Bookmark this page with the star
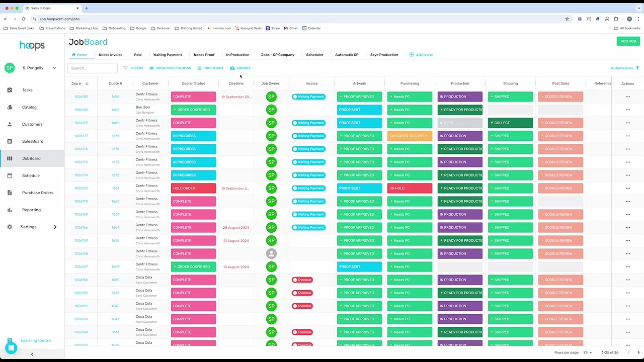Screen dimensions: 644x362 [x=567, y=19]
